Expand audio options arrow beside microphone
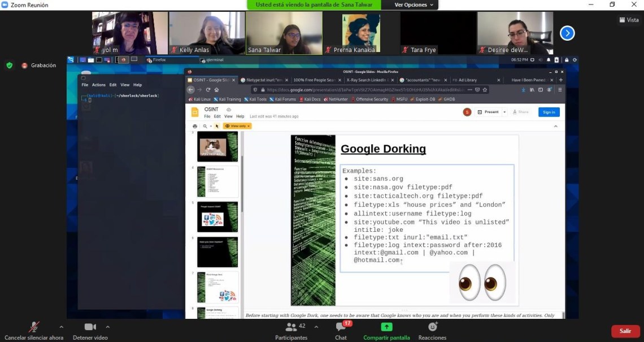The image size is (644, 342). coord(61,327)
